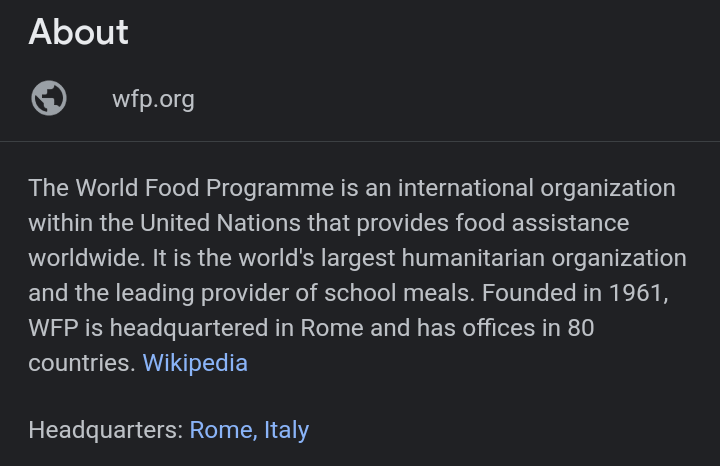Click the Headquarters label

click(x=106, y=430)
